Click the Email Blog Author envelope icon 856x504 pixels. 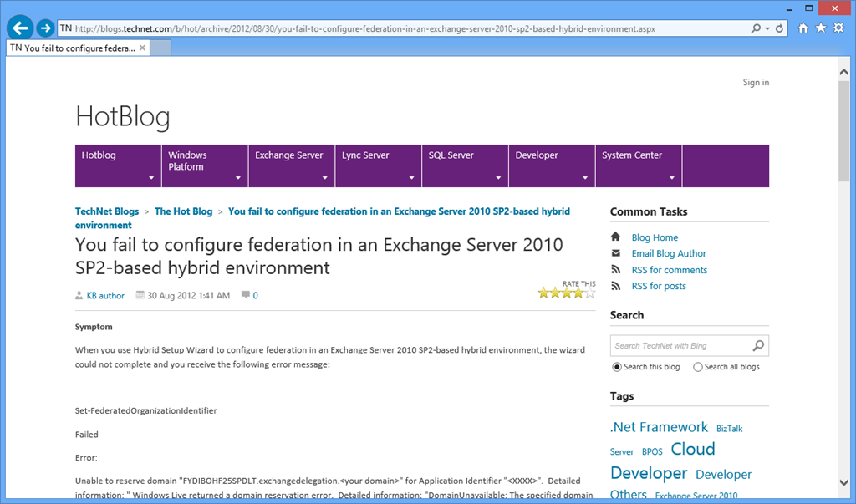point(616,252)
